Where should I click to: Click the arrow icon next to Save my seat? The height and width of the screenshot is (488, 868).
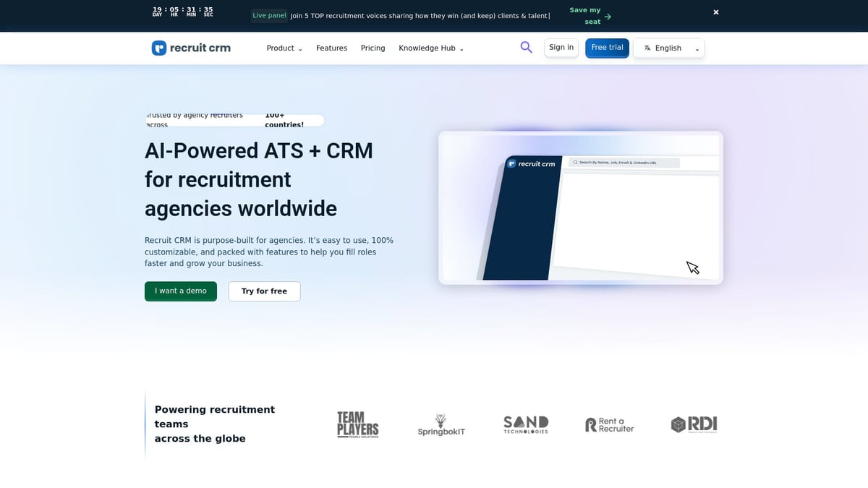(x=607, y=16)
